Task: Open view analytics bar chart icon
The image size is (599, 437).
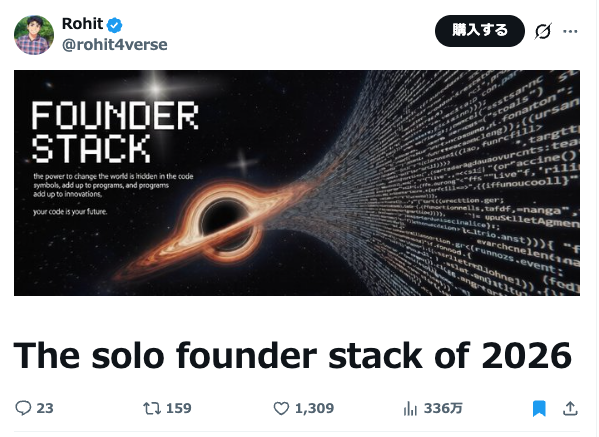Action: coord(410,408)
